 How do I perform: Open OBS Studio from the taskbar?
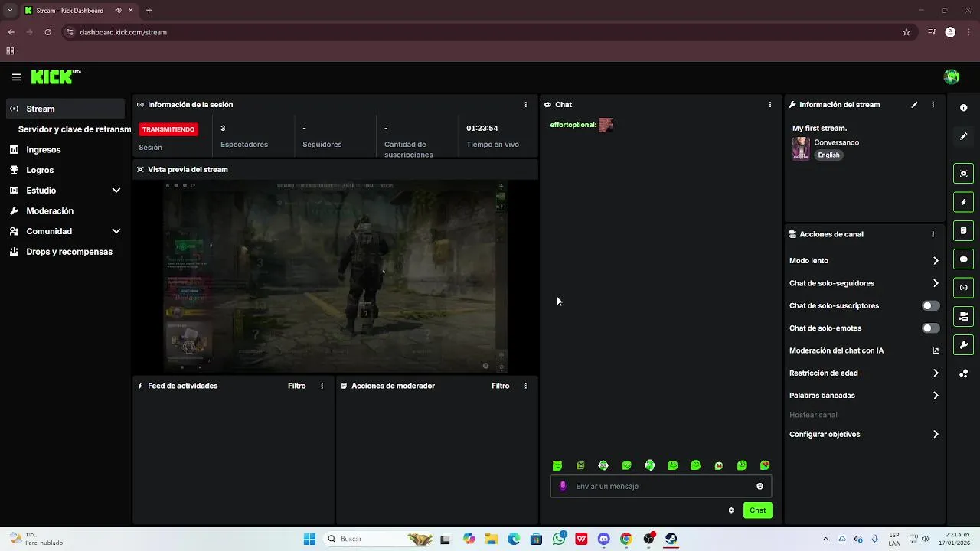[648, 539]
